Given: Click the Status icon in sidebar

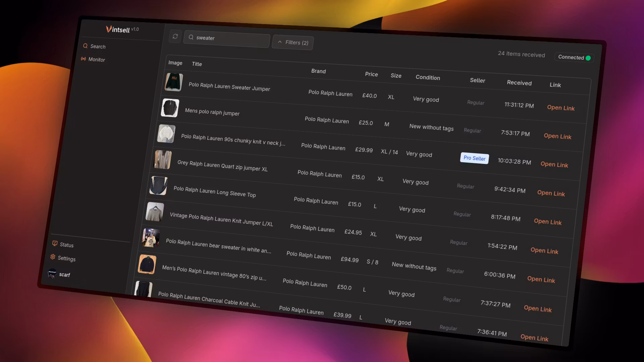Looking at the screenshot, I should pyautogui.click(x=55, y=243).
